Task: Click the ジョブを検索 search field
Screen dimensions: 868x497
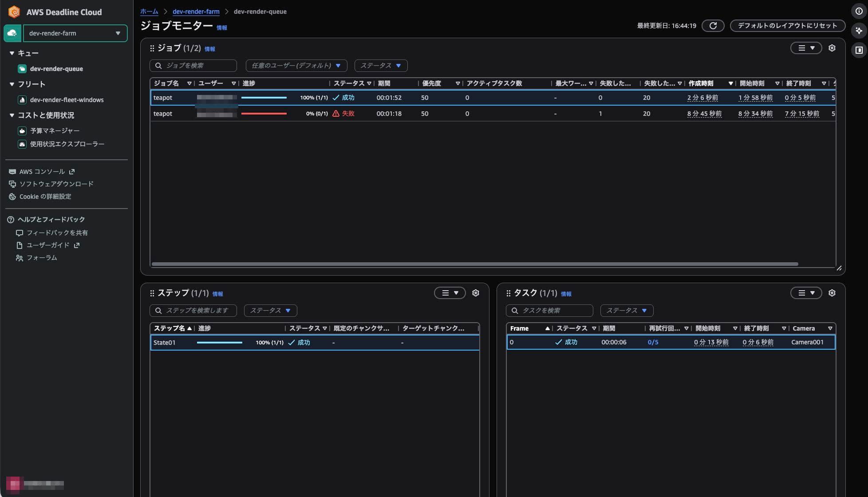Action: [x=193, y=66]
